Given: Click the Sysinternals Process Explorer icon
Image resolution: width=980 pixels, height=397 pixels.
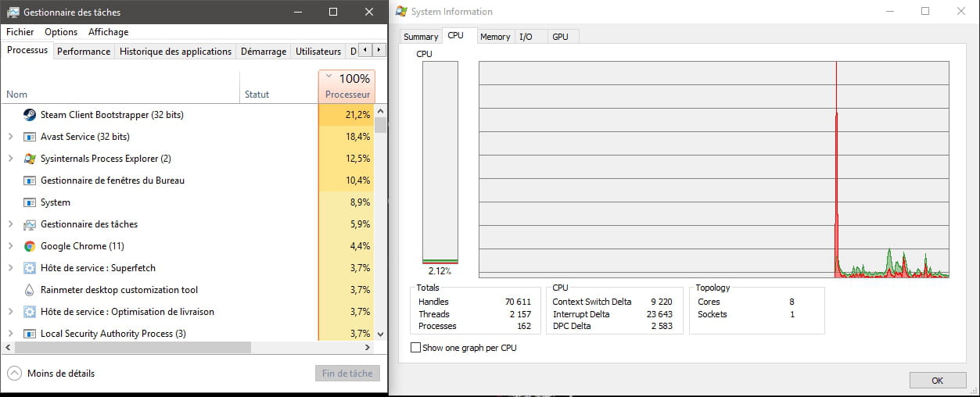Looking at the screenshot, I should 30,159.
